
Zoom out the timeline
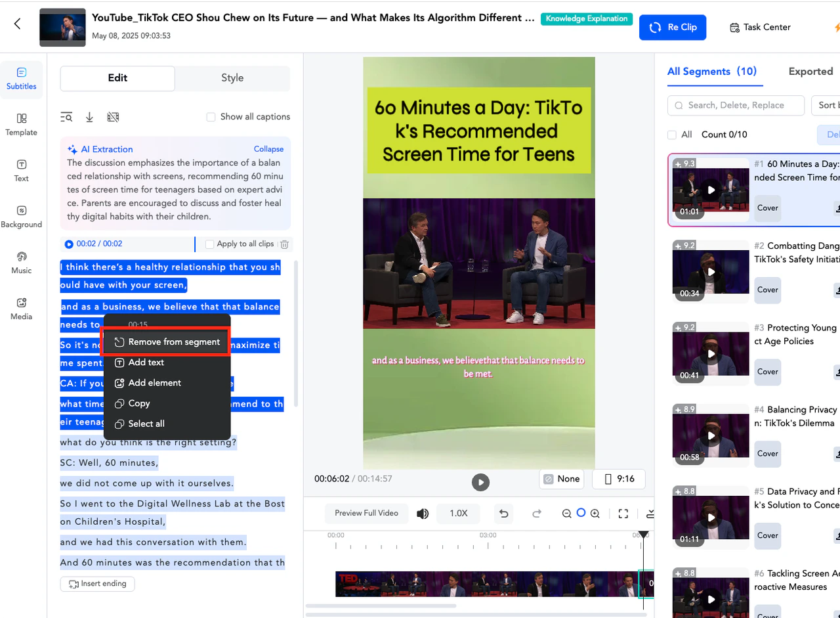pyautogui.click(x=566, y=514)
